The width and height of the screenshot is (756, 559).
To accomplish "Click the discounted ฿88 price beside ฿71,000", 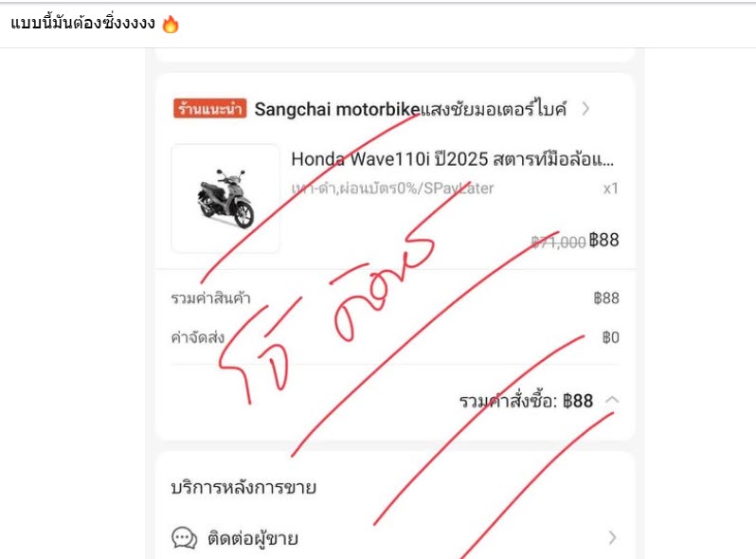I will tap(604, 240).
